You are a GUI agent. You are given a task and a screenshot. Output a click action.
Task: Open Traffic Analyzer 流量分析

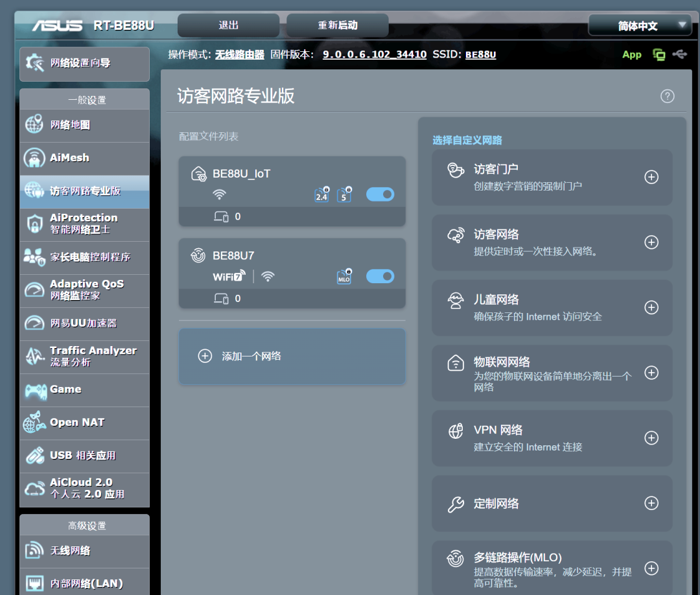[x=84, y=356]
